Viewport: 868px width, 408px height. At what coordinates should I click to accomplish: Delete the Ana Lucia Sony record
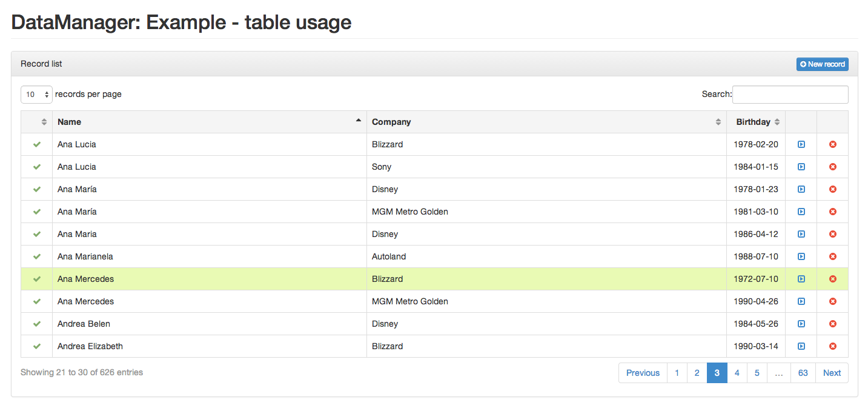tap(832, 167)
